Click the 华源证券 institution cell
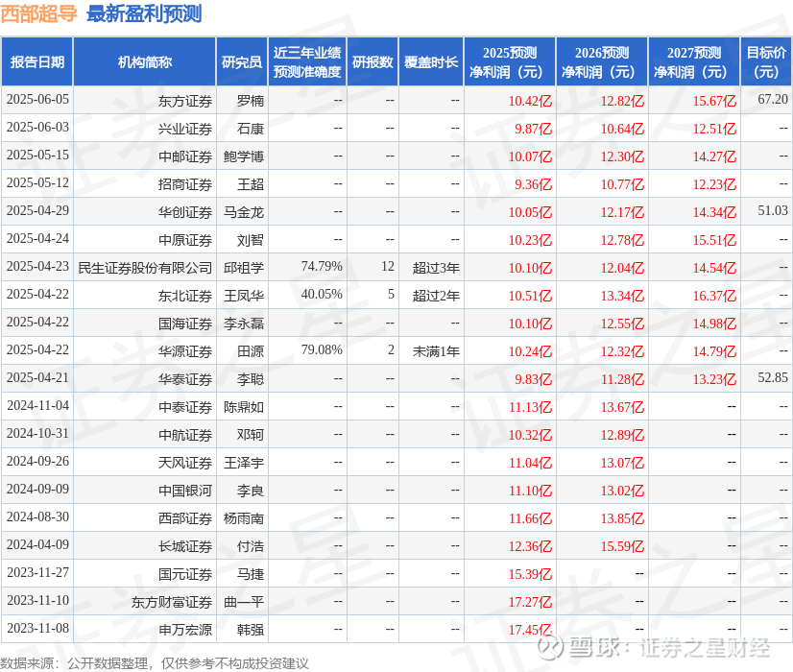This screenshot has width=793, height=672. click(184, 351)
